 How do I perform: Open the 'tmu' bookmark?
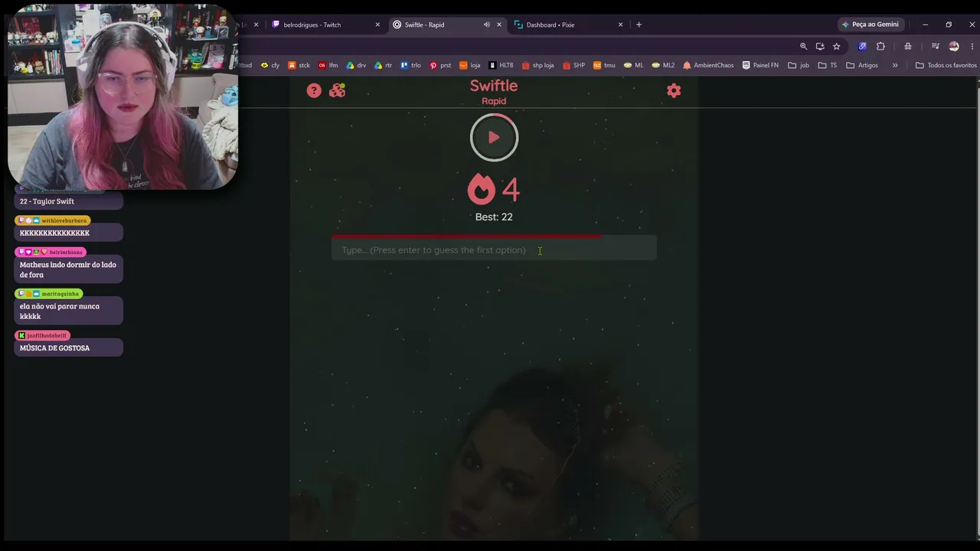pos(604,65)
